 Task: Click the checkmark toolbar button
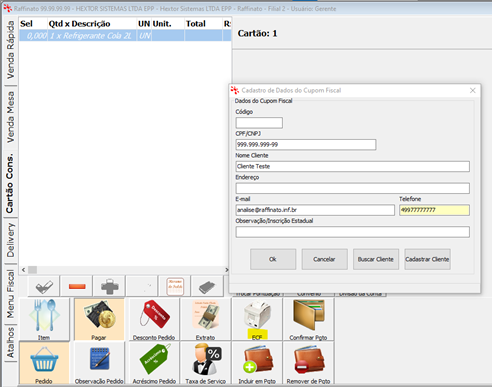click(x=44, y=286)
